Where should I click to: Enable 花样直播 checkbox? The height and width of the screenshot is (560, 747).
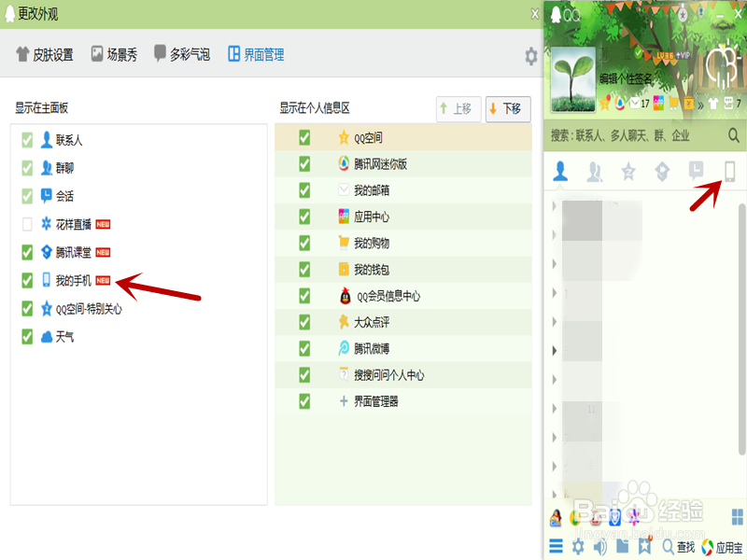(x=27, y=224)
